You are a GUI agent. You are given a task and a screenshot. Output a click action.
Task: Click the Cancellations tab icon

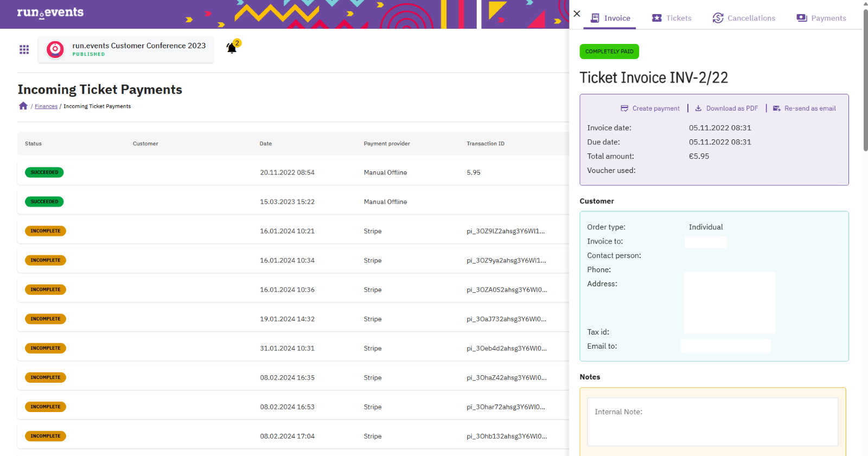coord(718,18)
